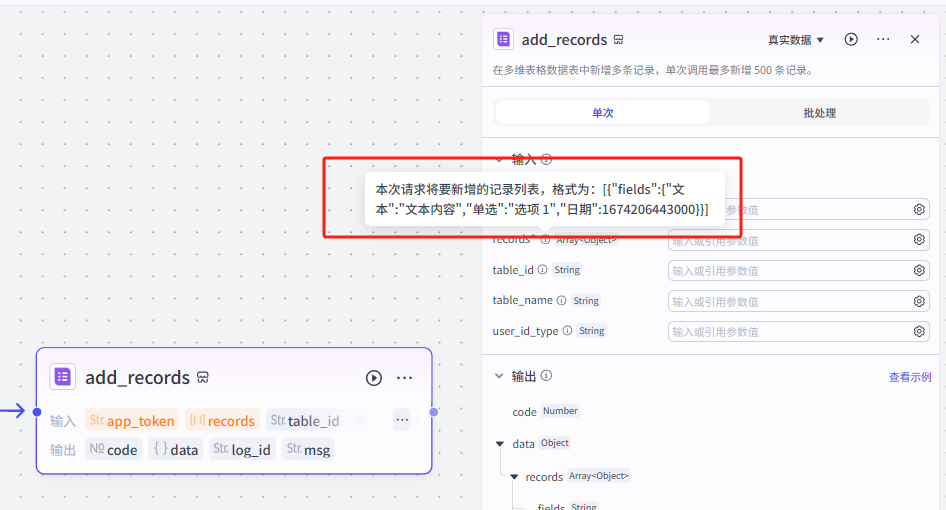Viewport: 946px width, 510px height.
Task: Click the table_id parameter input field
Action: 798,270
